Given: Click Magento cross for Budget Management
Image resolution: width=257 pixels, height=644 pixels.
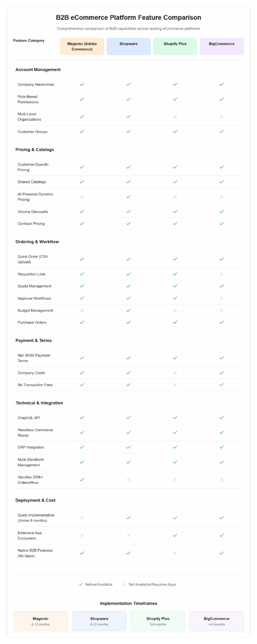Looking at the screenshot, I should coord(82,311).
